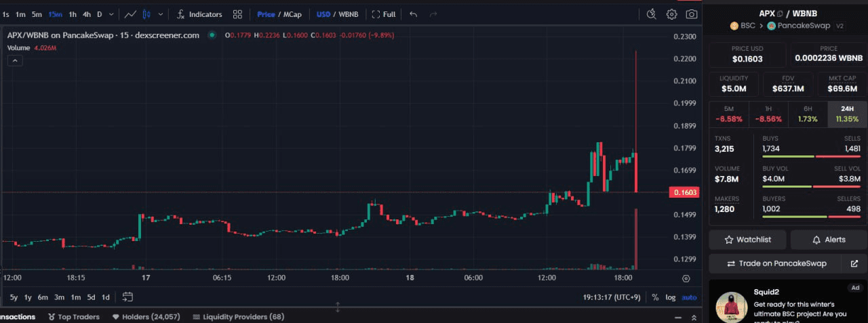Click the PancakeSwap logo icon
The height and width of the screenshot is (323, 868).
point(771,26)
